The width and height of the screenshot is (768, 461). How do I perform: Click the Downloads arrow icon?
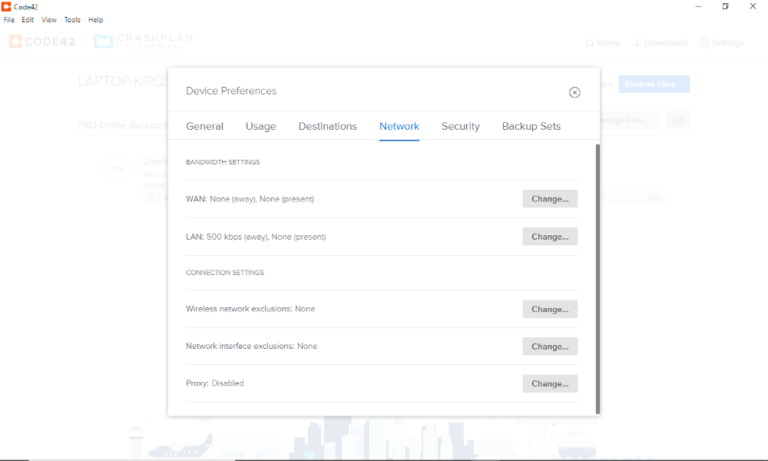point(637,43)
